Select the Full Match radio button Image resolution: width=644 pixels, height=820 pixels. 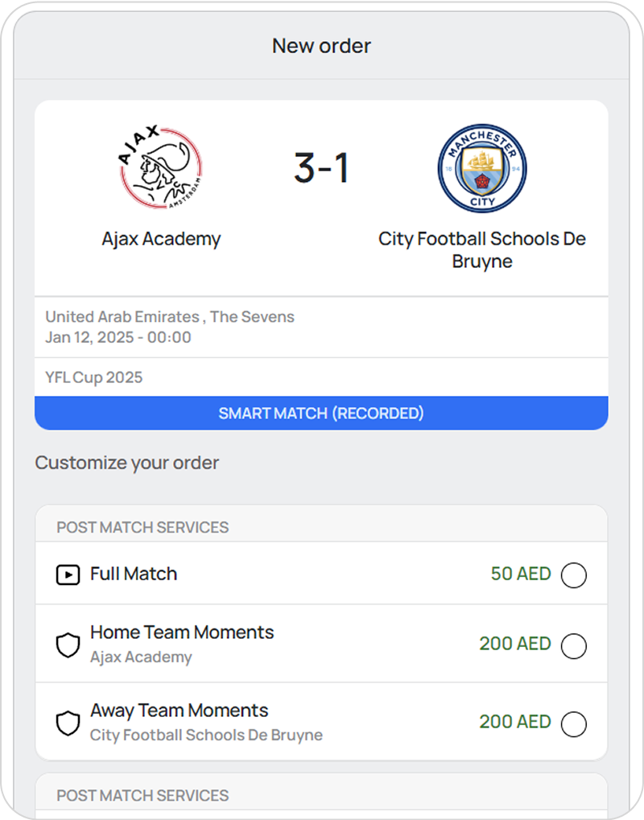pos(573,575)
